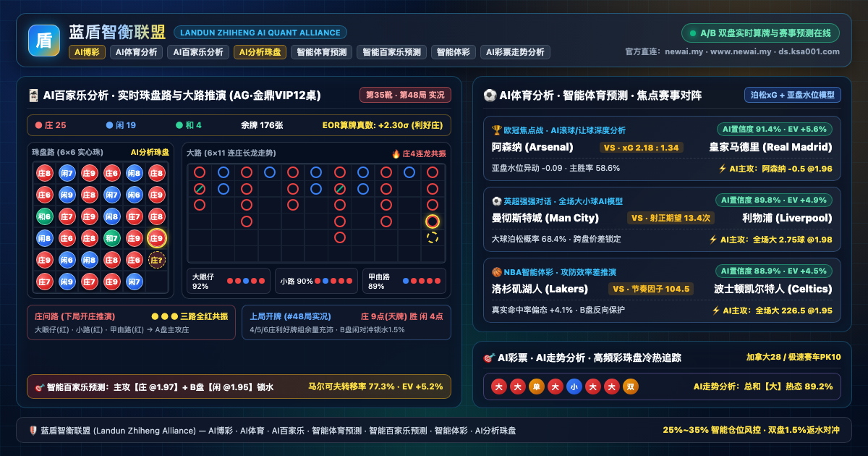Click the yellow-highlighted red ring in 大路
The image size is (868, 456).
click(x=433, y=221)
